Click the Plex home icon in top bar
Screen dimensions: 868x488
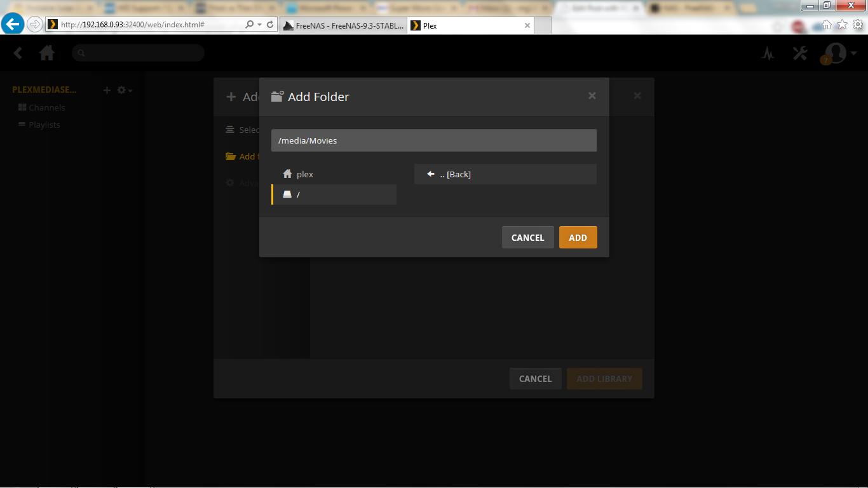click(x=47, y=53)
